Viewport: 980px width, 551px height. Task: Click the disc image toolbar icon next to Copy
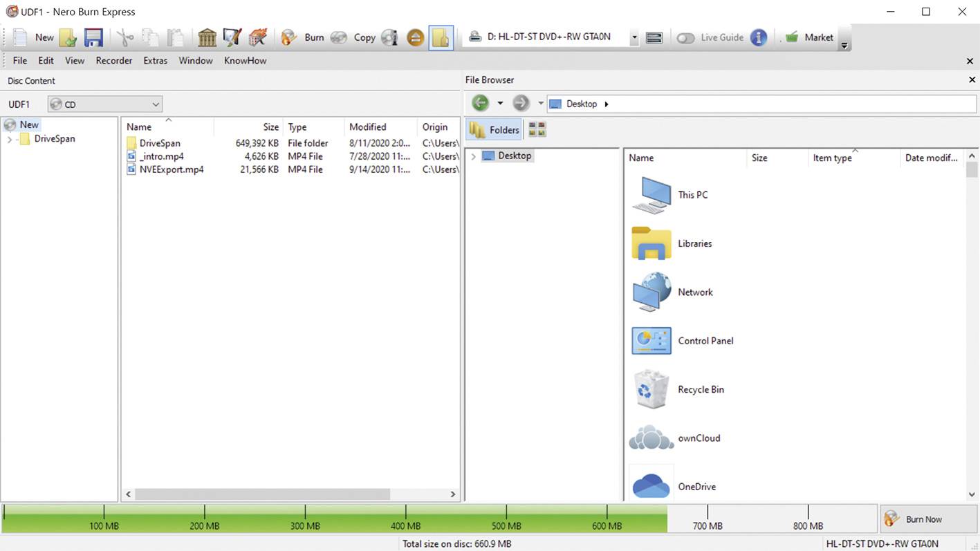[389, 37]
